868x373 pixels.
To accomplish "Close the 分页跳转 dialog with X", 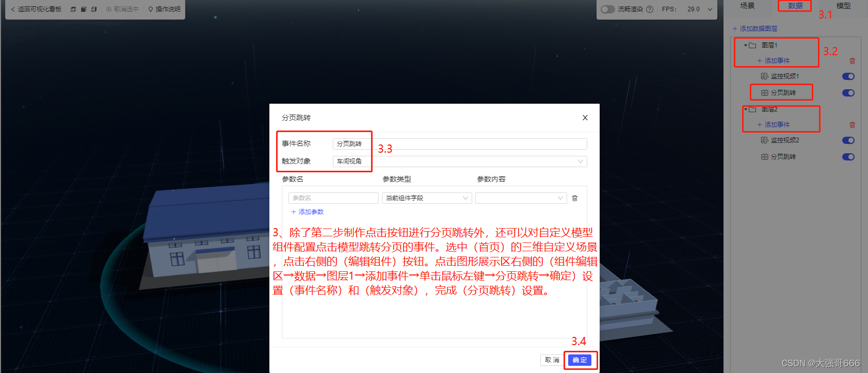I will pyautogui.click(x=585, y=118).
